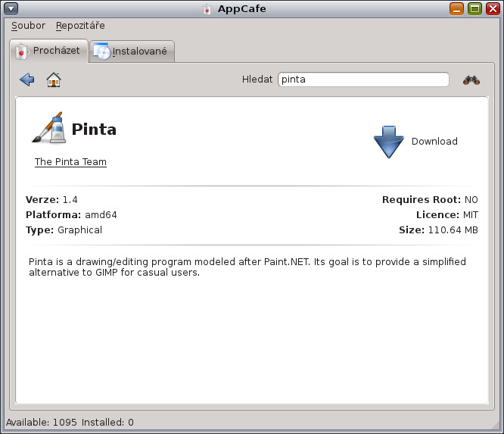Focus the Hledat search field

363,80
